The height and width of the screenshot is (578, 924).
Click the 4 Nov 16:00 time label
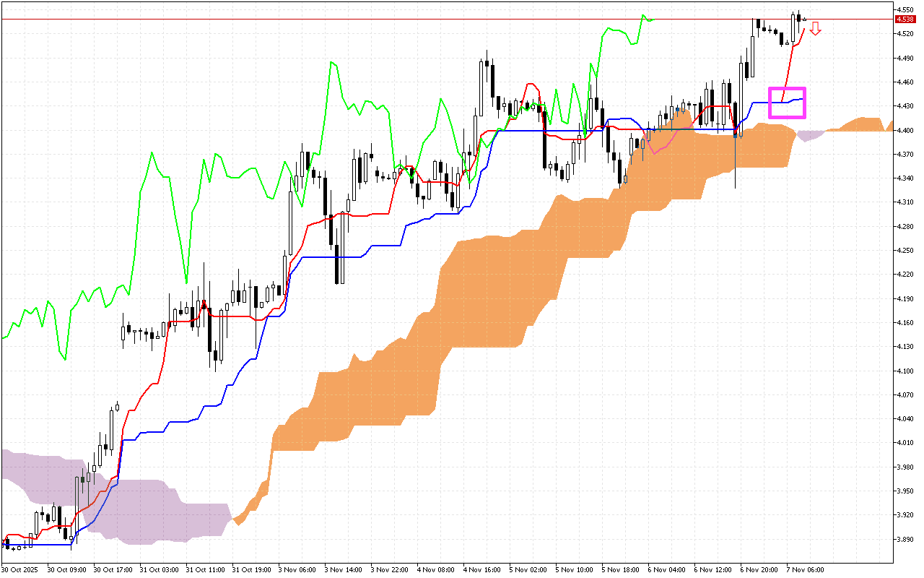point(482,570)
